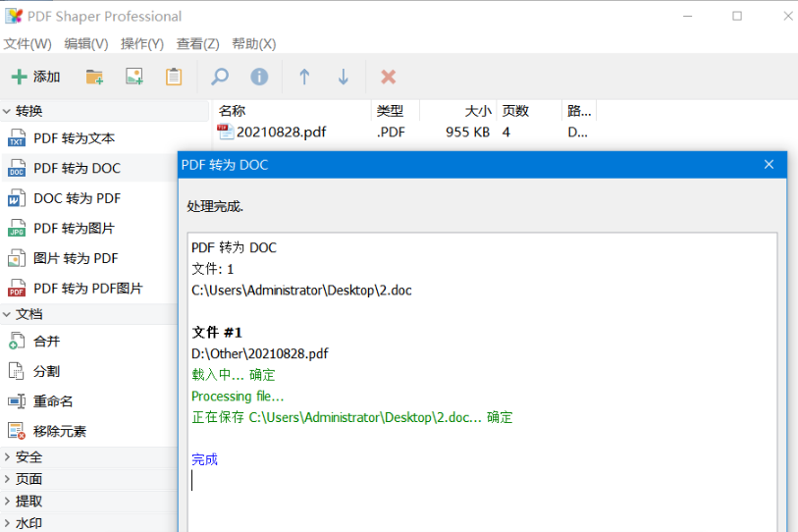Expand the 安全 section
Viewport: 798px width, 532px height.
pyautogui.click(x=7, y=457)
